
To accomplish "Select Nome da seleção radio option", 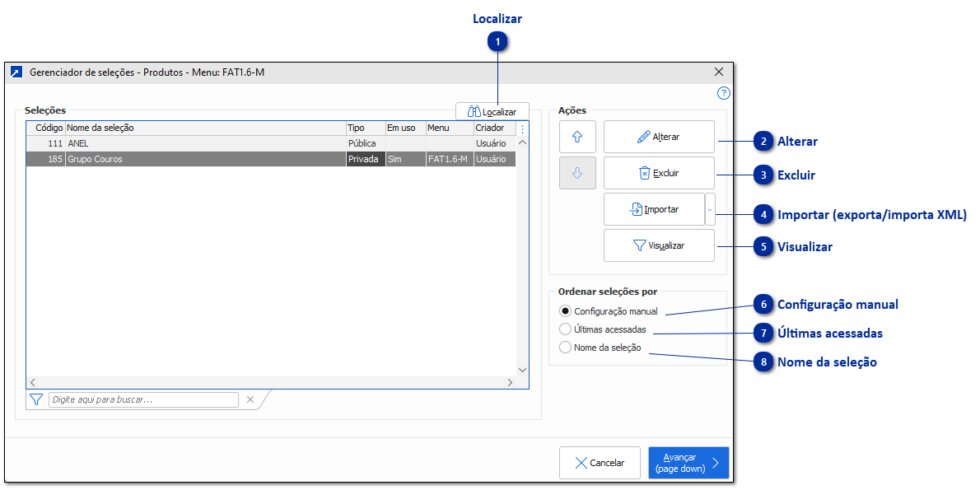I will click(x=600, y=348).
